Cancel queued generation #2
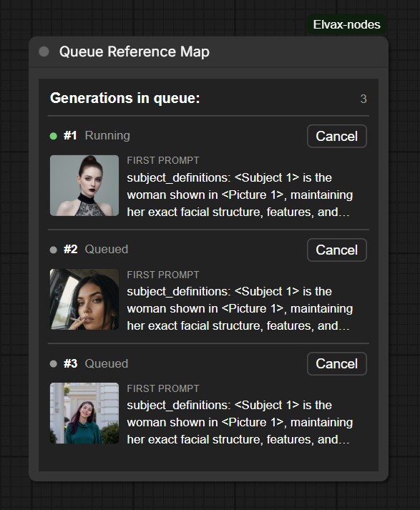This screenshot has height=510, width=420. click(x=337, y=250)
